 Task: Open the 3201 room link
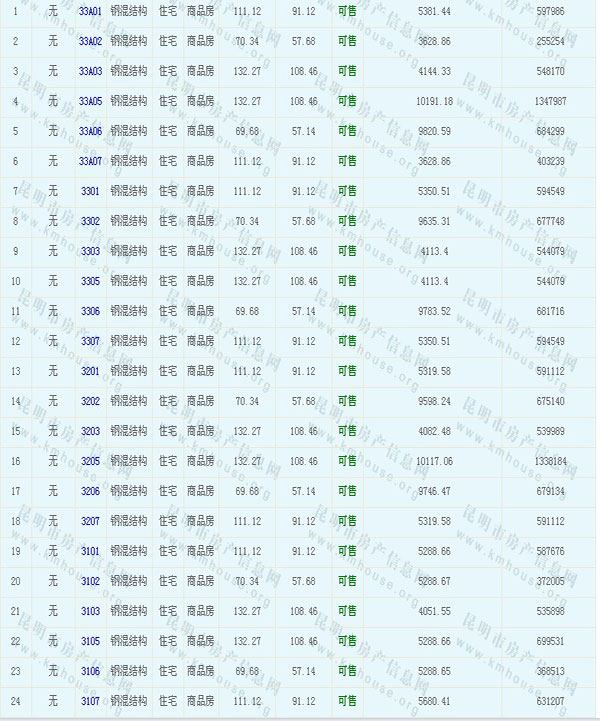(90, 371)
